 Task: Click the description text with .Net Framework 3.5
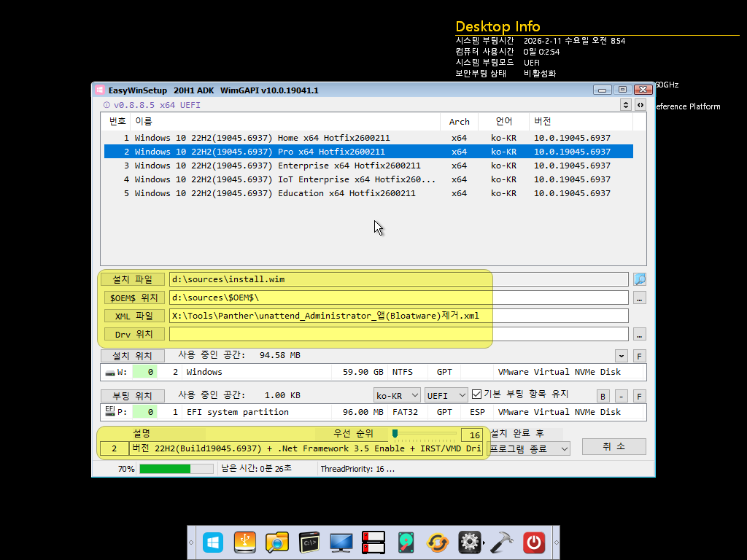[x=306, y=448]
